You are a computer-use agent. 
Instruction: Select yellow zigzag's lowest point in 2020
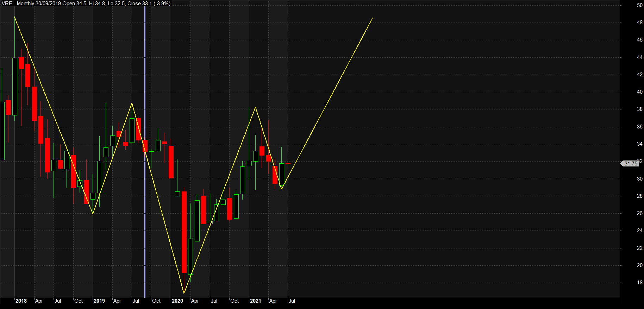pyautogui.click(x=184, y=293)
